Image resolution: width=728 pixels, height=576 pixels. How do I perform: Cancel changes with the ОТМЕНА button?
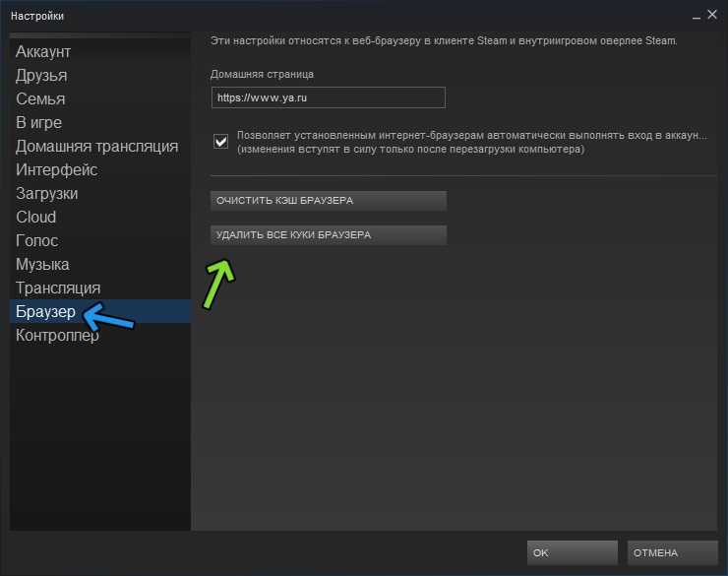coord(672,552)
